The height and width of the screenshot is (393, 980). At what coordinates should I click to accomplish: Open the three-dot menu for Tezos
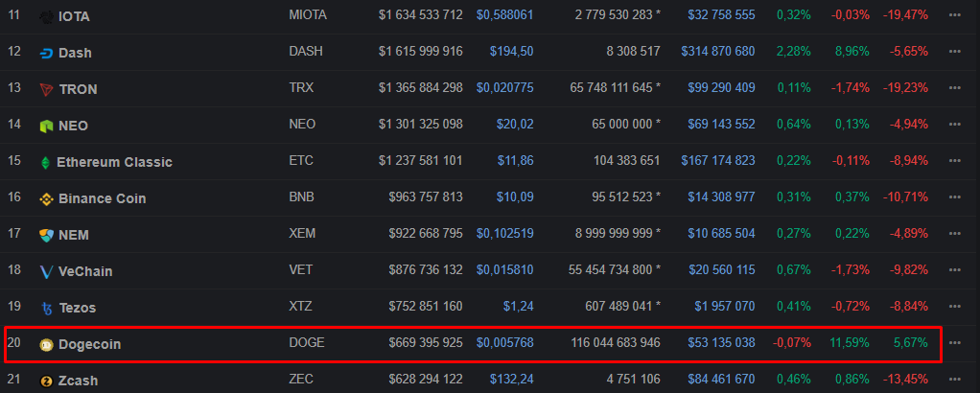click(x=954, y=306)
